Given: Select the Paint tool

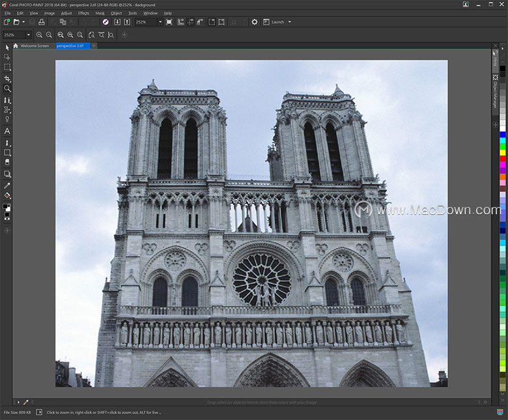Looking at the screenshot, I should pyautogui.click(x=7, y=143).
